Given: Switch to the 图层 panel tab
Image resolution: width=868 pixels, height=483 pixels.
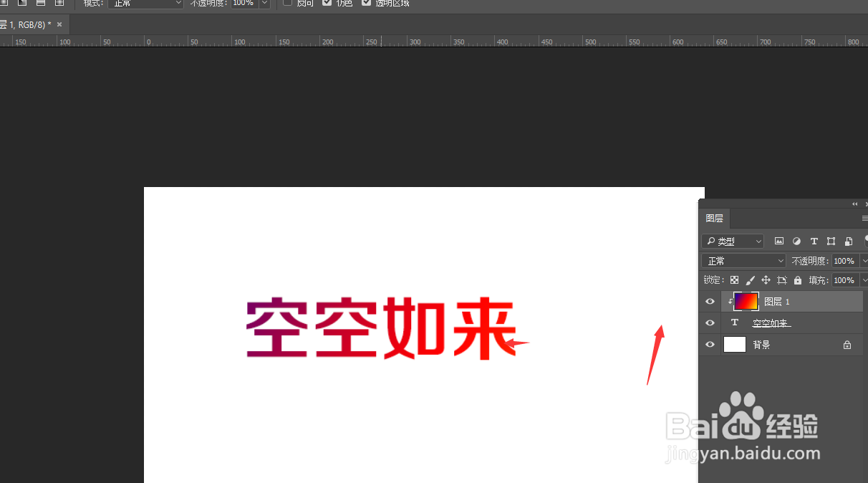Looking at the screenshot, I should pos(714,219).
